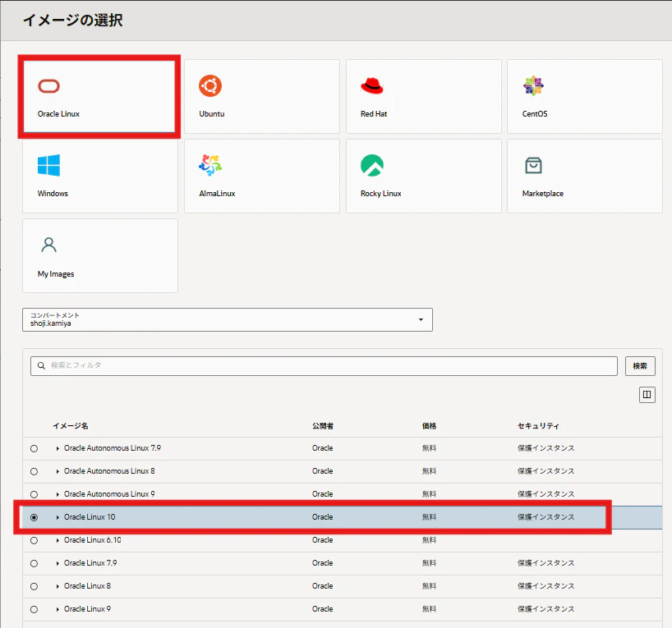
Task: Click the イメージ名 column header
Action: click(71, 426)
